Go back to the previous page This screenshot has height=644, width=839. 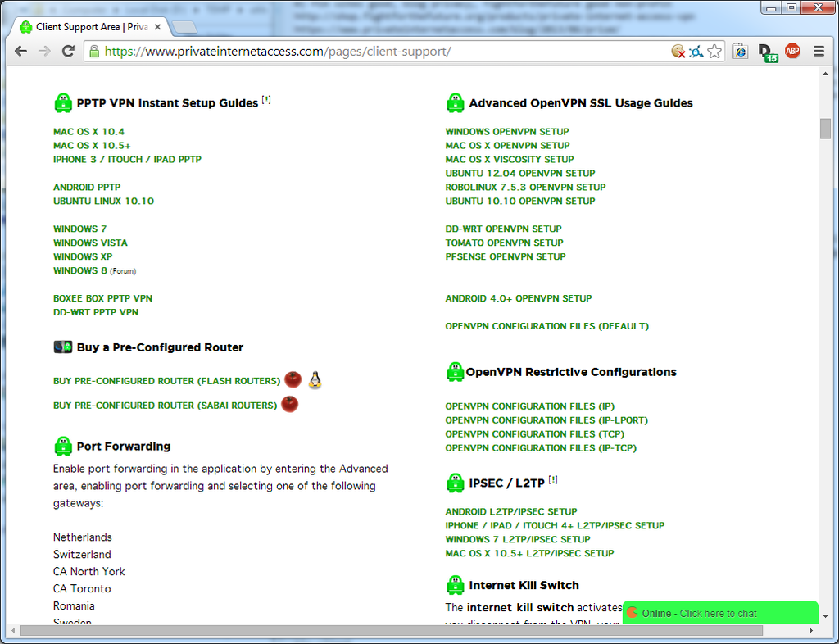click(x=20, y=52)
